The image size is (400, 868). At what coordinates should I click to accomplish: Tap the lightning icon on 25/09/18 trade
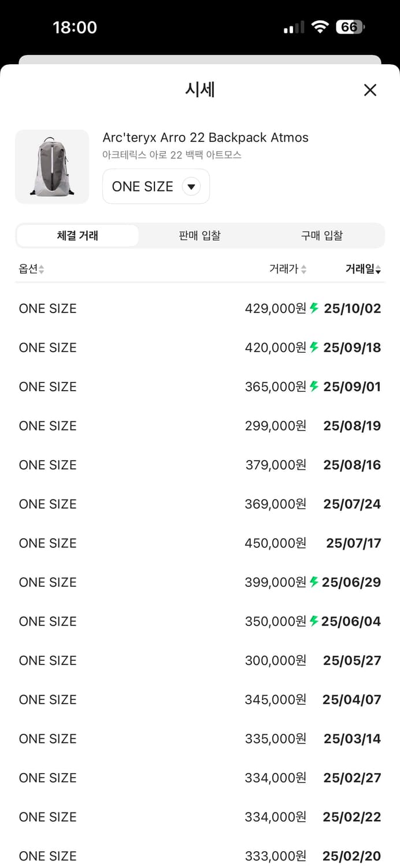(x=314, y=347)
